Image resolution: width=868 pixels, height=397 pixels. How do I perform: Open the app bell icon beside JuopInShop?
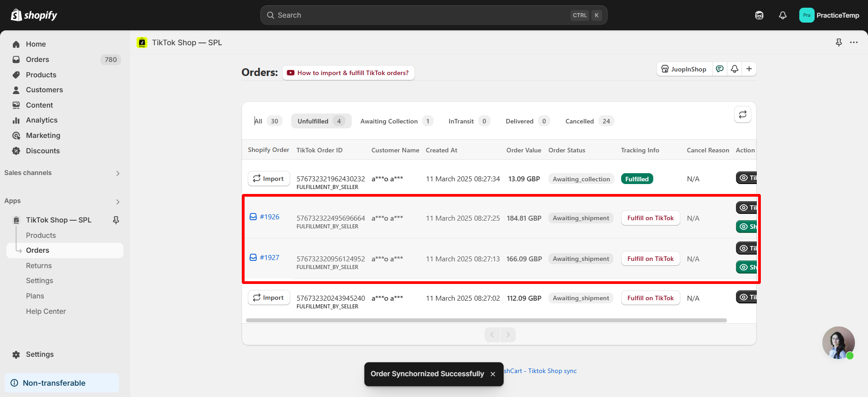(734, 69)
